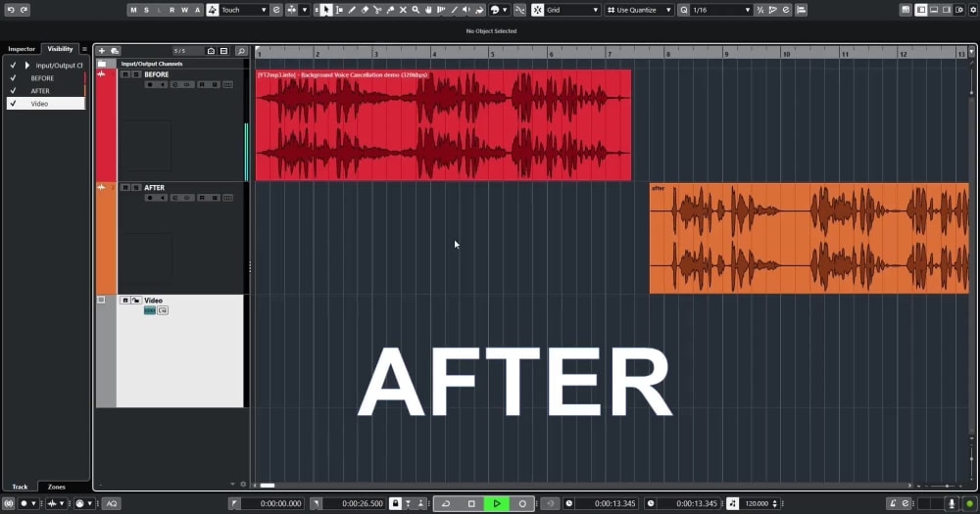Screen dimensions: 980x514
Task: Open the color tool dropdown arrow
Action: [505, 10]
